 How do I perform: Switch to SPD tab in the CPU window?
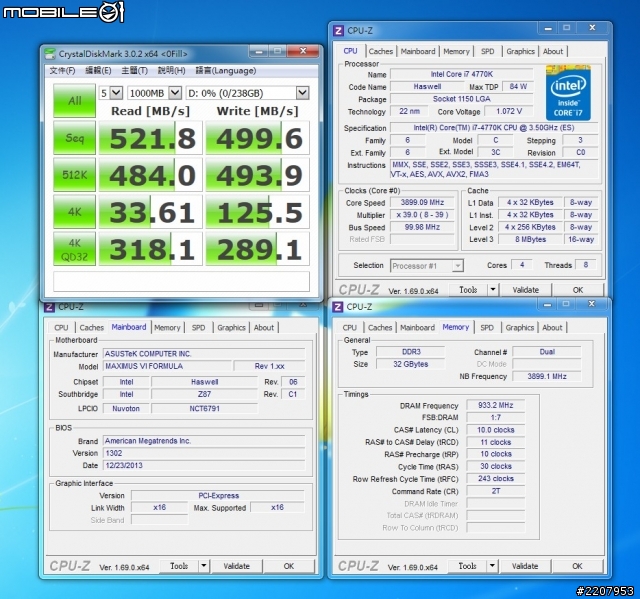487,51
